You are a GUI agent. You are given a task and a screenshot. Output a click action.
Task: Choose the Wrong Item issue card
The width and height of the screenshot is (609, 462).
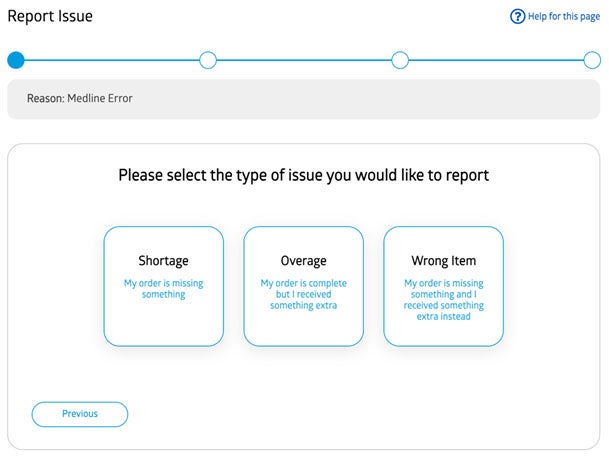[x=443, y=286]
